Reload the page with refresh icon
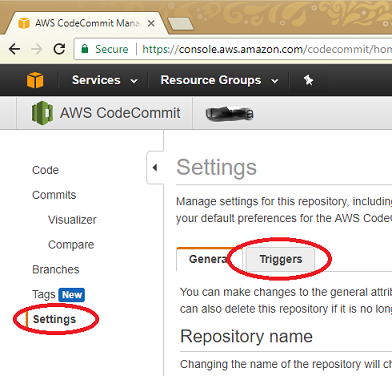The image size is (392, 376). point(59,49)
